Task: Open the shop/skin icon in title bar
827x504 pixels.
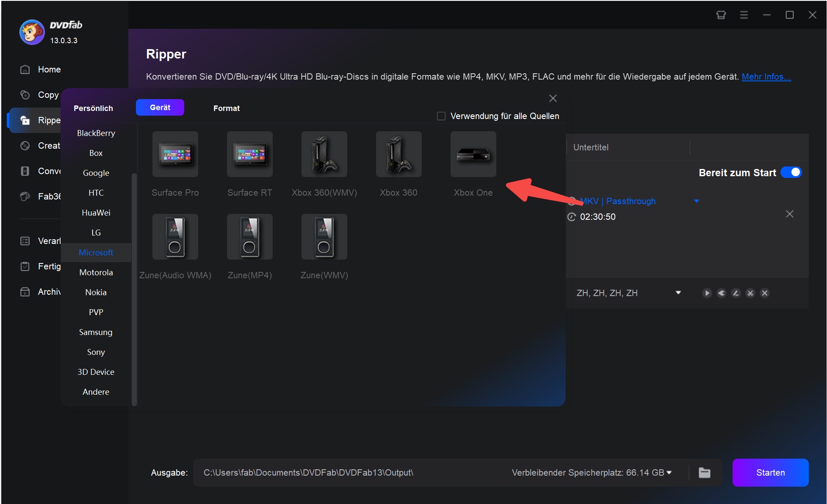Action: click(721, 15)
